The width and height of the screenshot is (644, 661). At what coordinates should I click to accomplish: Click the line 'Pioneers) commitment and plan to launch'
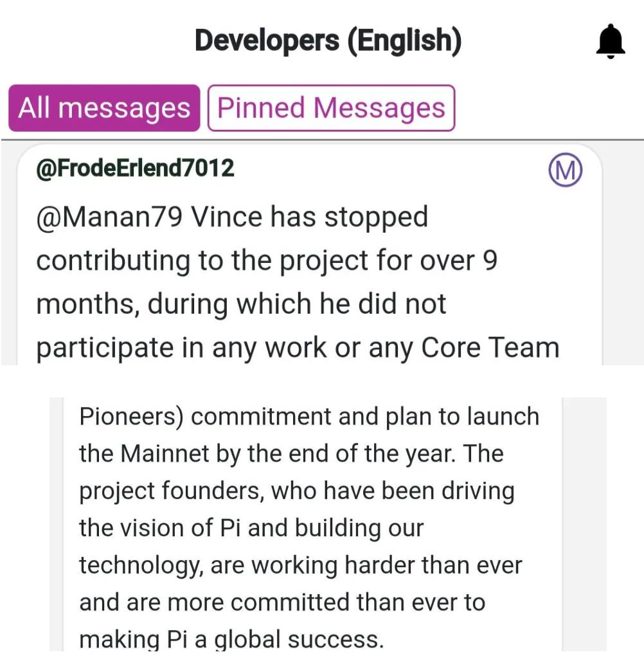tap(309, 417)
